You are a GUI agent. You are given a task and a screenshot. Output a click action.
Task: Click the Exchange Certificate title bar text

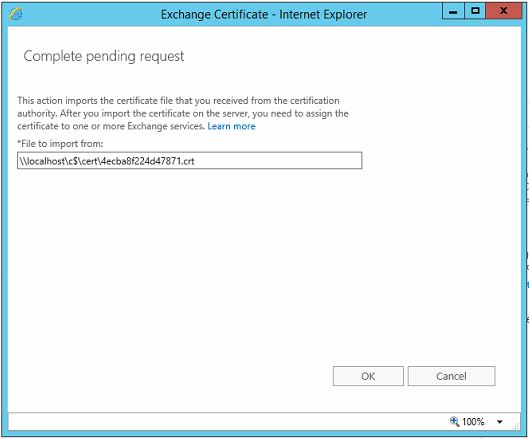pos(264,15)
